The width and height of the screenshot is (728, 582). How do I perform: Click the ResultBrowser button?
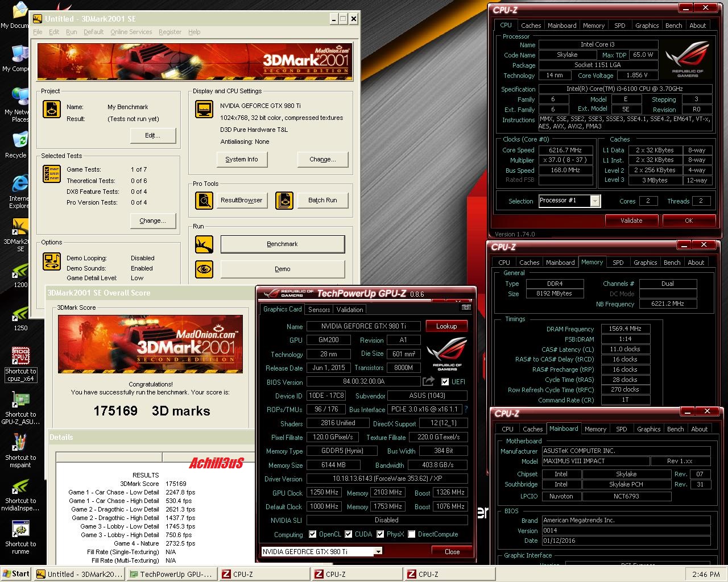point(242,200)
